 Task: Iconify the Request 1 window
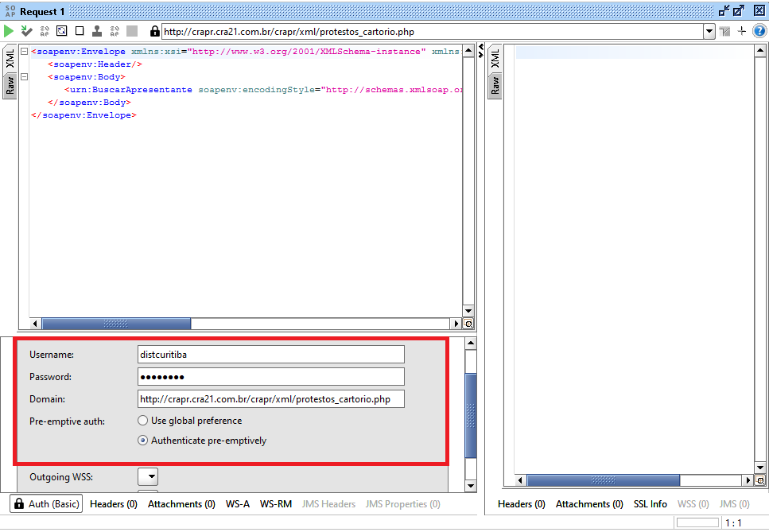pyautogui.click(x=724, y=11)
